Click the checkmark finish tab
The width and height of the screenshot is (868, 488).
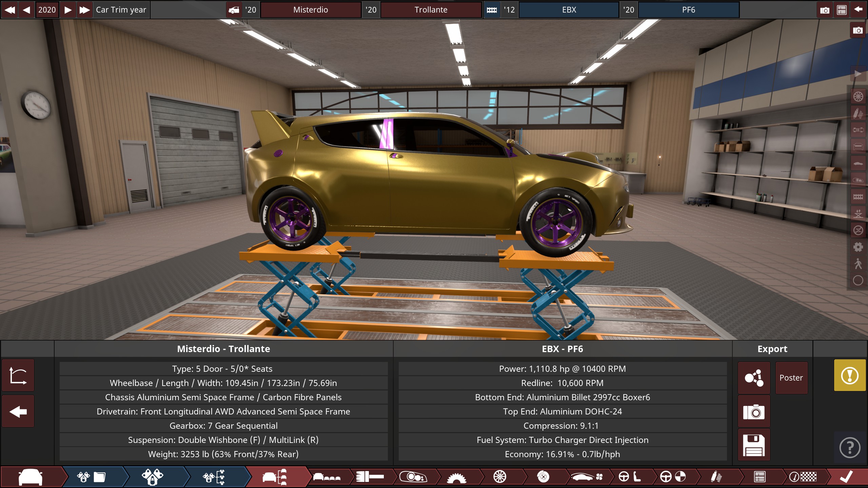(x=847, y=477)
